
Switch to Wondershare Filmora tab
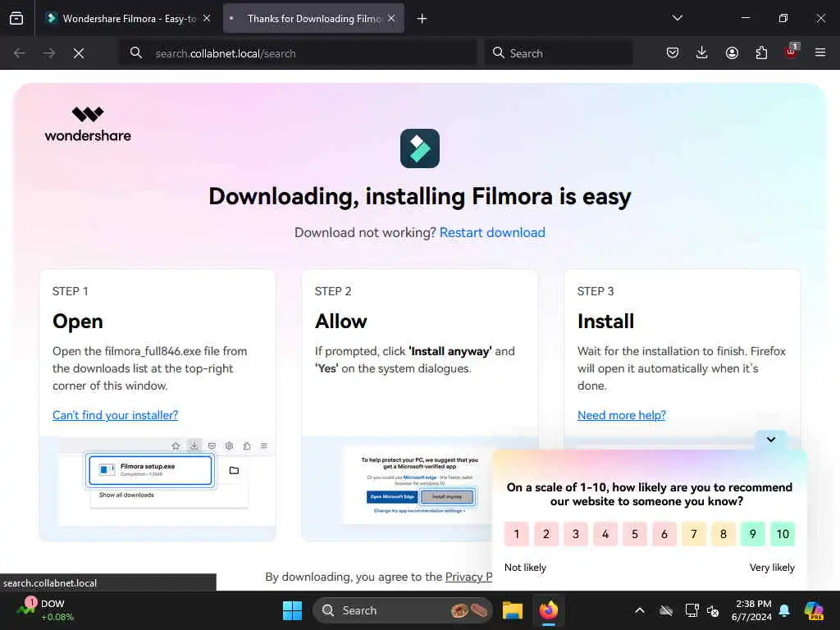coord(129,18)
